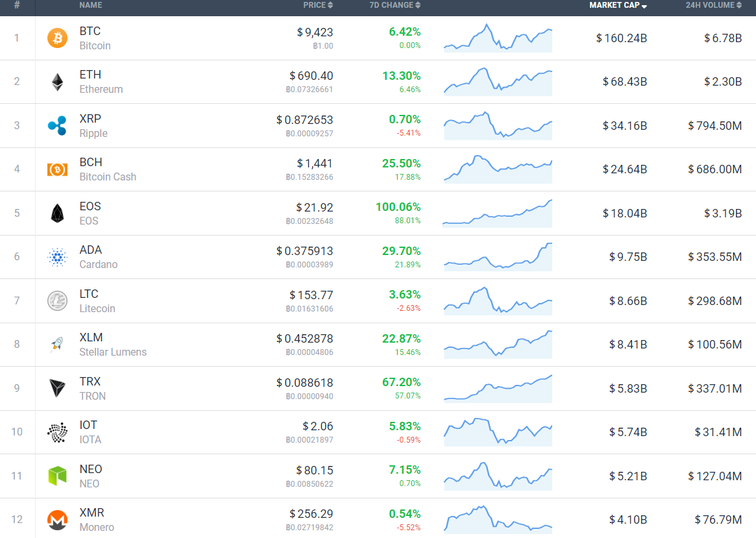Open the Ethereum name link

point(101,89)
